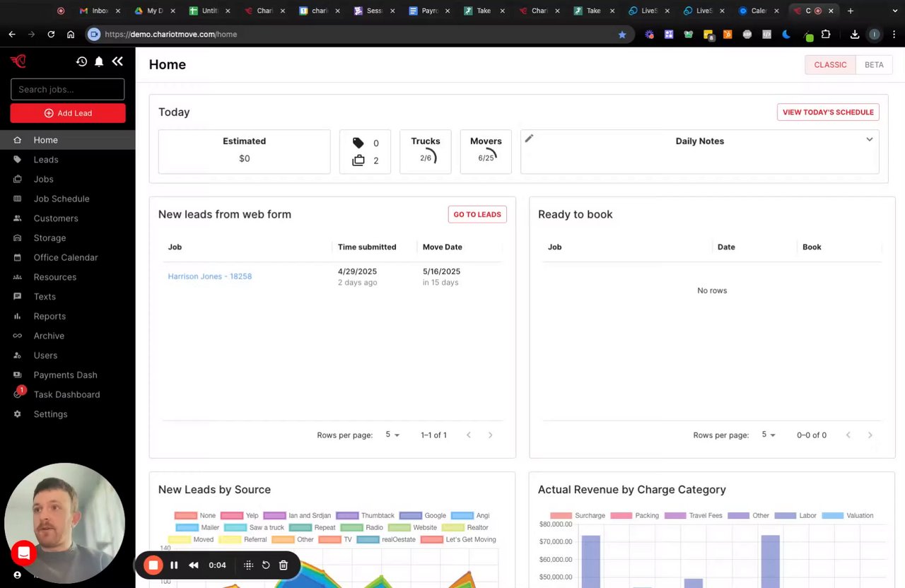Bookmark the page with the star icon
The image size is (905, 588).
tap(622, 34)
